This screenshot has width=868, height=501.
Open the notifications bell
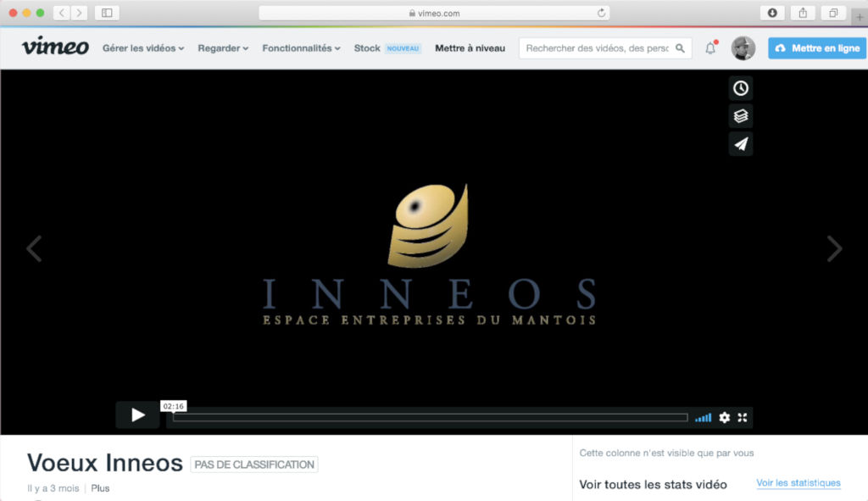click(x=710, y=48)
